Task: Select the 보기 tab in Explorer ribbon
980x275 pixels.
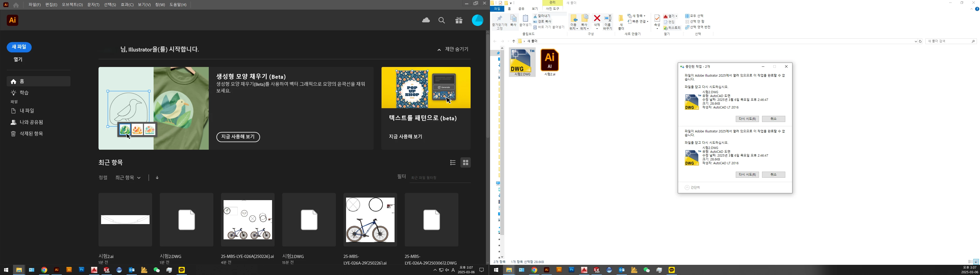Action: pos(535,9)
